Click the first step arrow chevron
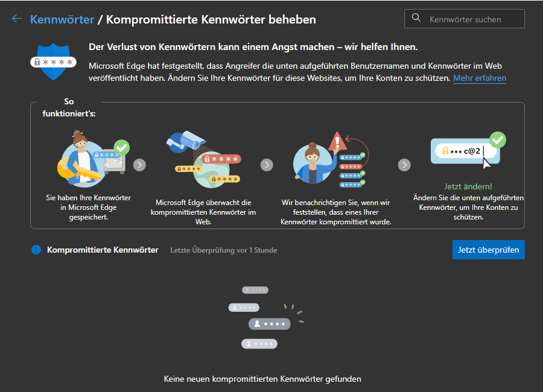The image size is (543, 392). [x=139, y=165]
